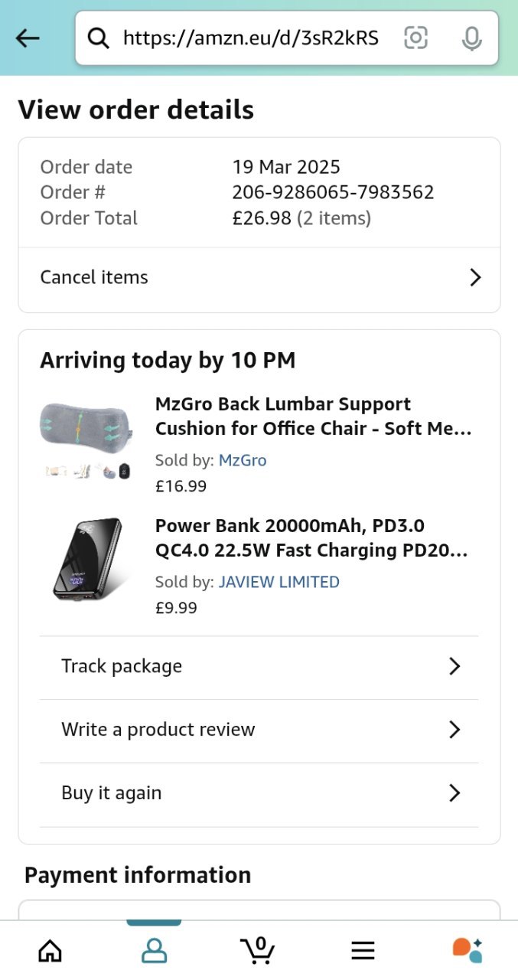Open the shopping cart icon
The width and height of the screenshot is (518, 980).
tap(258, 951)
